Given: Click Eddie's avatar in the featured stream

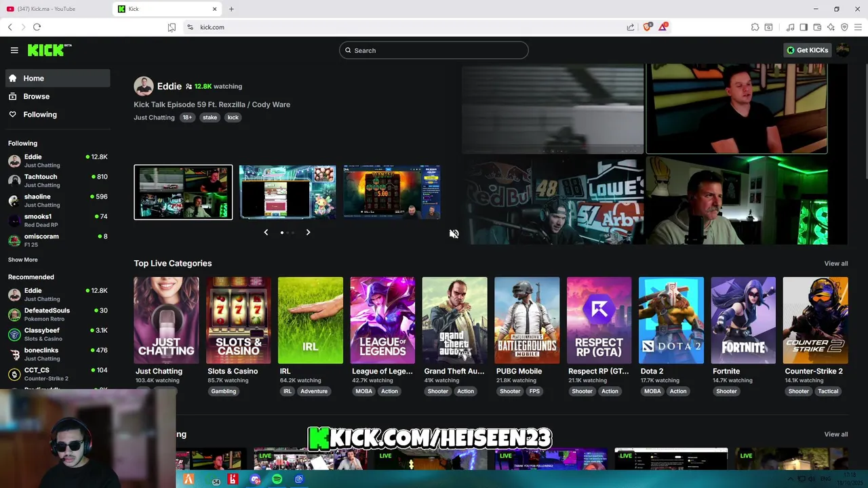Looking at the screenshot, I should pos(143,86).
